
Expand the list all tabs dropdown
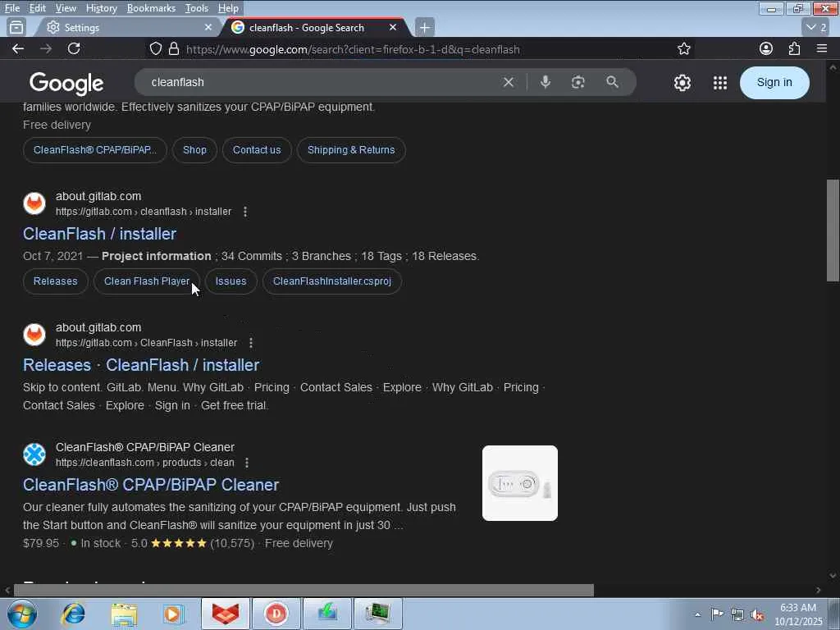(x=816, y=27)
